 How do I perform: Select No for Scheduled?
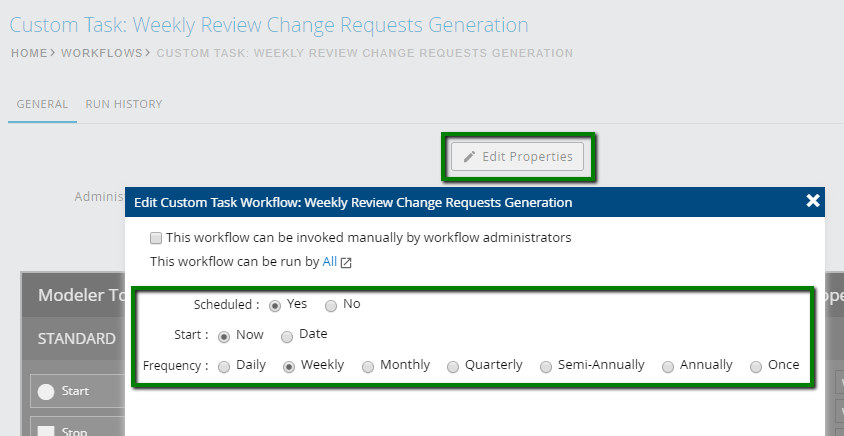pyautogui.click(x=331, y=305)
